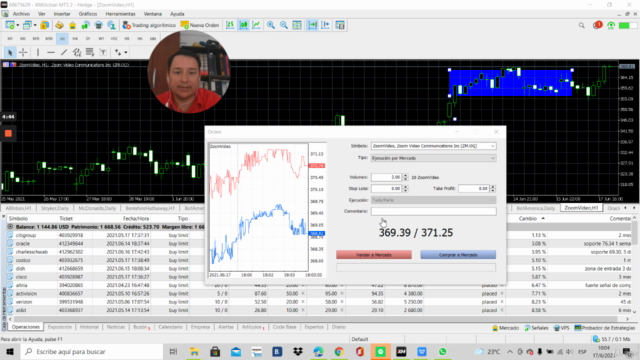The image size is (640, 360).
Task: Open the toolbar search magnifier
Action: (x=582, y=25)
